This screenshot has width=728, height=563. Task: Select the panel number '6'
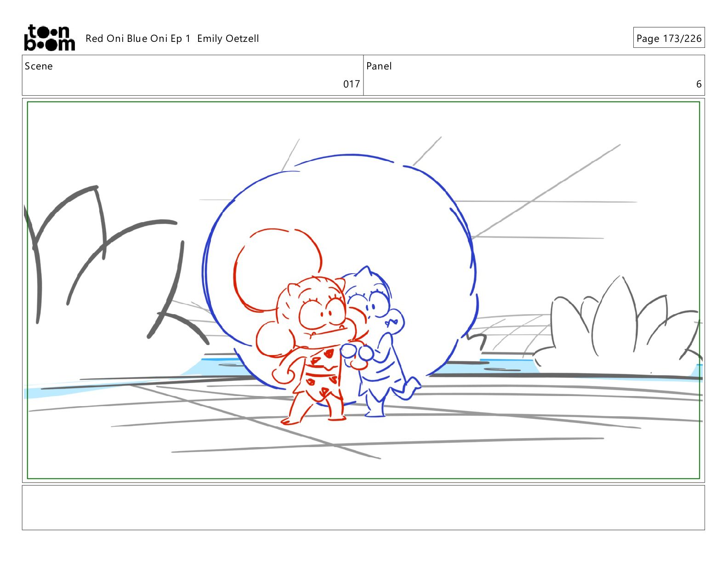tap(699, 84)
